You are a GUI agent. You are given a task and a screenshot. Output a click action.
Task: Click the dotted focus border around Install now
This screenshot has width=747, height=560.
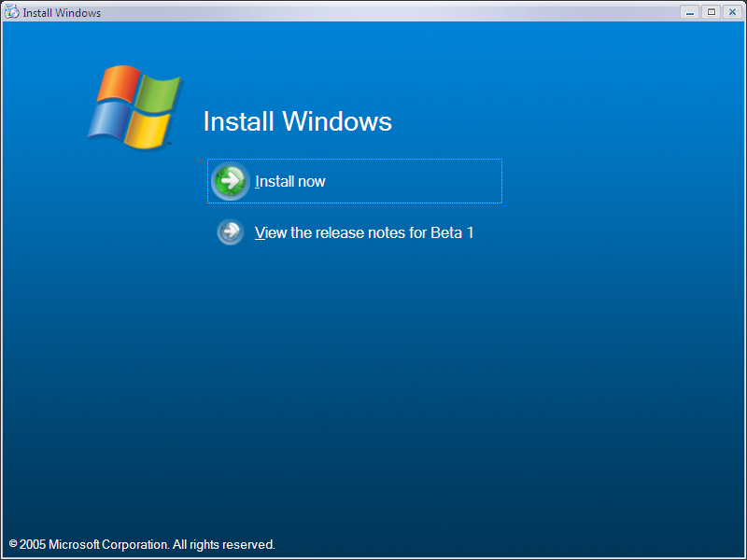click(355, 161)
